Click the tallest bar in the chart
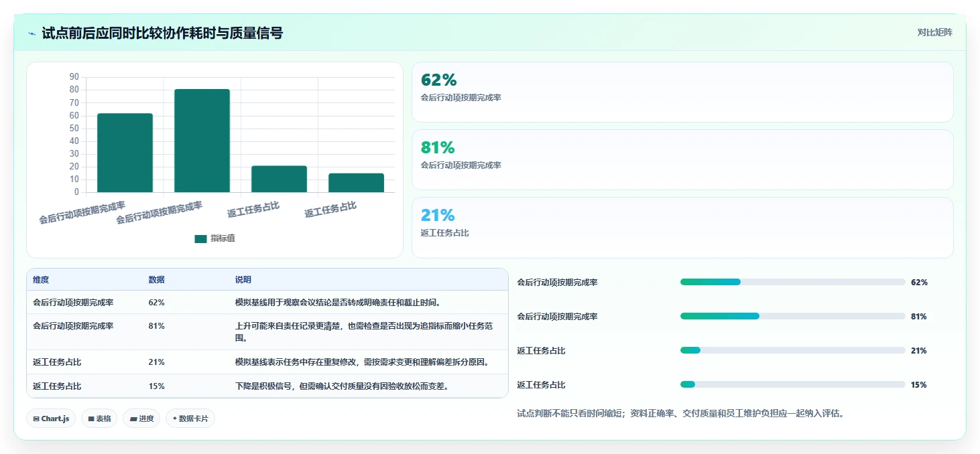The image size is (980, 454). [202, 141]
